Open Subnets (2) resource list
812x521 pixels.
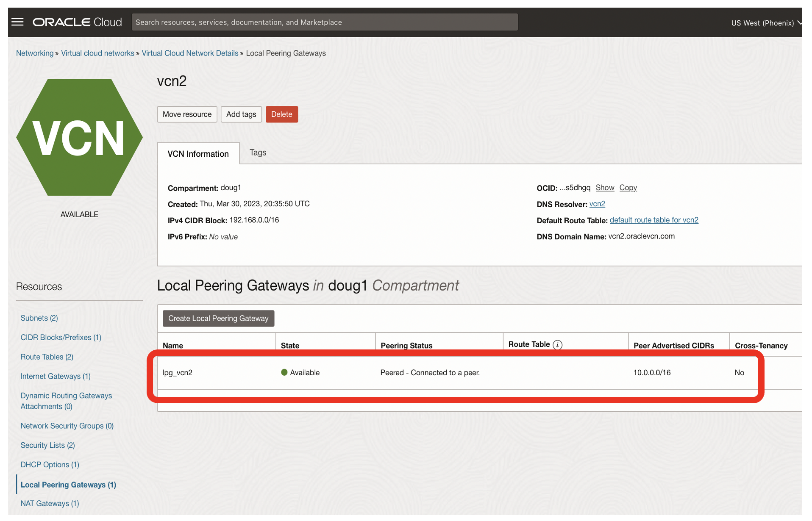[x=39, y=318]
